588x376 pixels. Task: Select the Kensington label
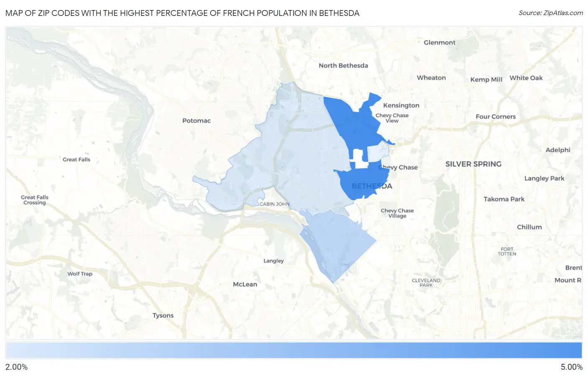tap(401, 105)
